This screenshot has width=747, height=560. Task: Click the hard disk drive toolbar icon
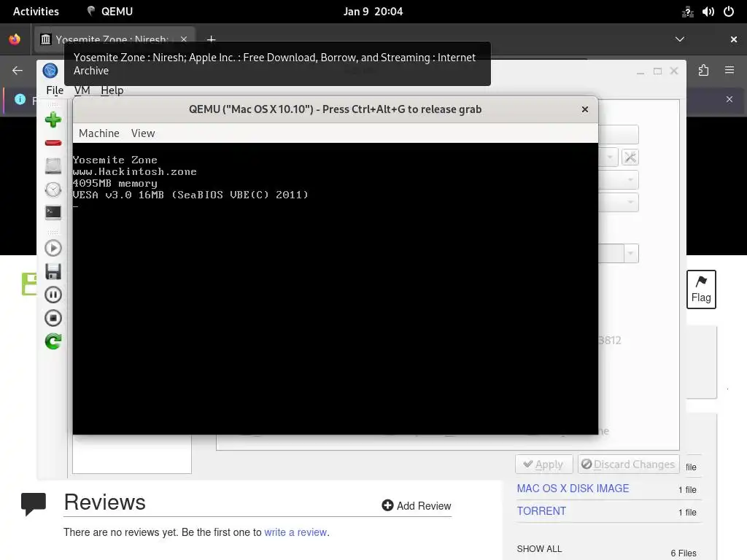[53, 166]
